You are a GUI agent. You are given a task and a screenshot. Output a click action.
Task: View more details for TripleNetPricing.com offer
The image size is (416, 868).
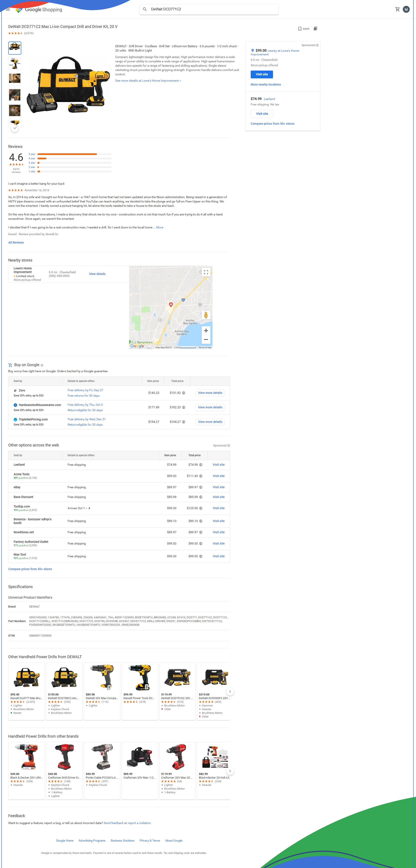210,422
